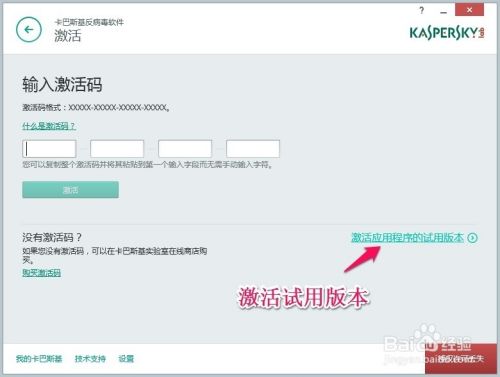The width and height of the screenshot is (500, 377).
Task: Click the '输入激活码' heading text
Action: (x=62, y=84)
